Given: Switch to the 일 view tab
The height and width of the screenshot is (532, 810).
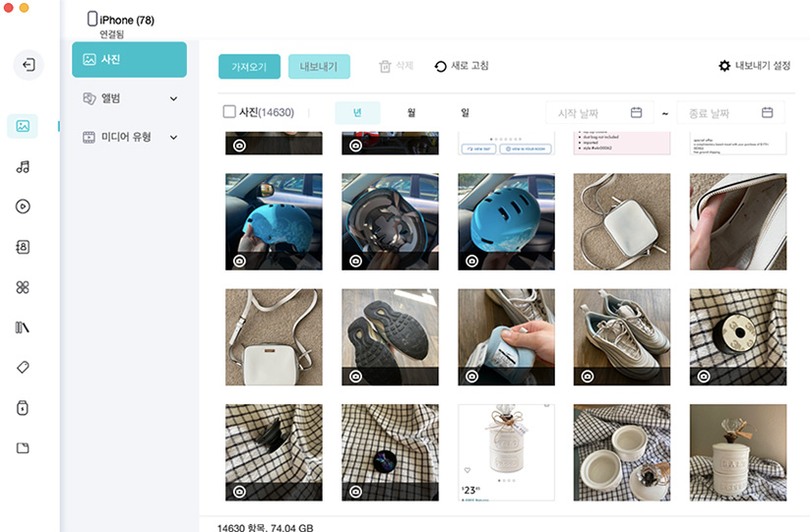Looking at the screenshot, I should 465,112.
